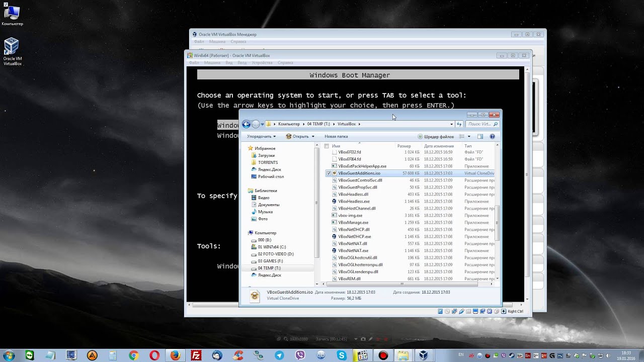Open the Упорядочить menu
The width and height of the screenshot is (644, 362).
pos(262,136)
